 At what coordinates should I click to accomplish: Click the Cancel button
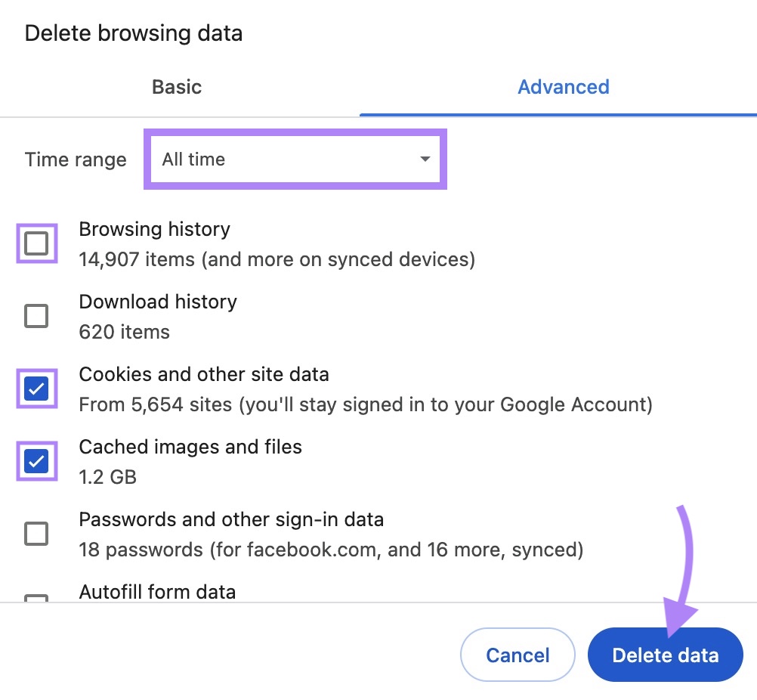coord(518,655)
